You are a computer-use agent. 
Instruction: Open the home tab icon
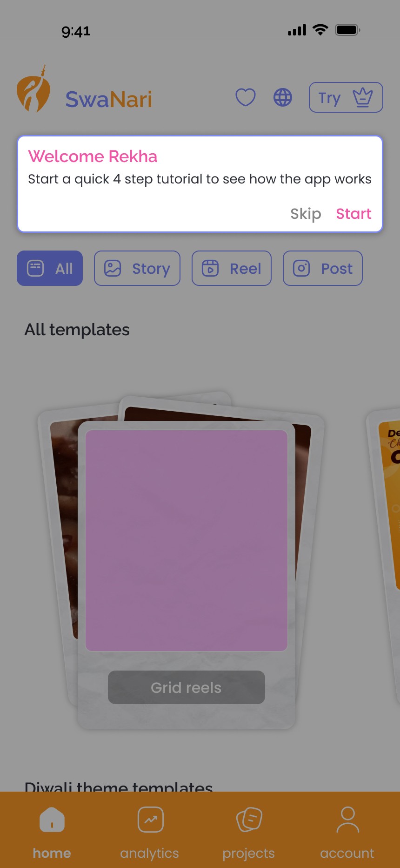[52, 820]
